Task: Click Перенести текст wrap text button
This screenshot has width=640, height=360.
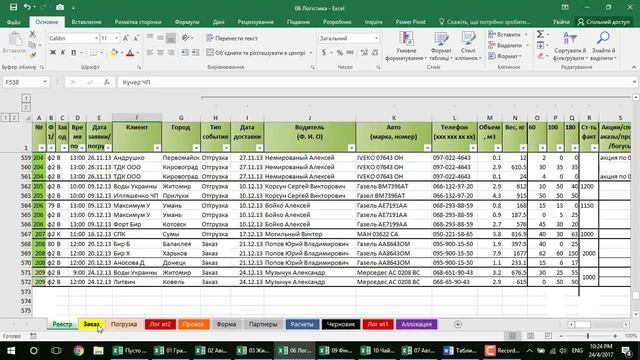Action: click(x=232, y=38)
